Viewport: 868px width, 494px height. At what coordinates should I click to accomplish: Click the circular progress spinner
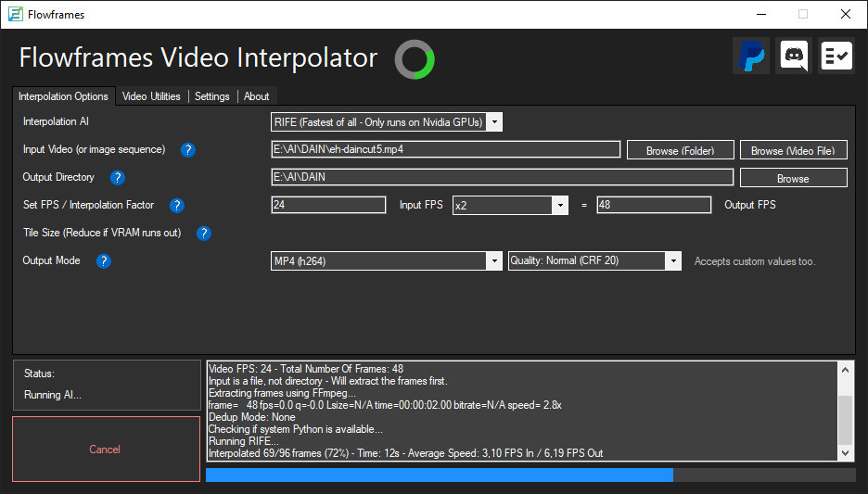pyautogui.click(x=415, y=59)
